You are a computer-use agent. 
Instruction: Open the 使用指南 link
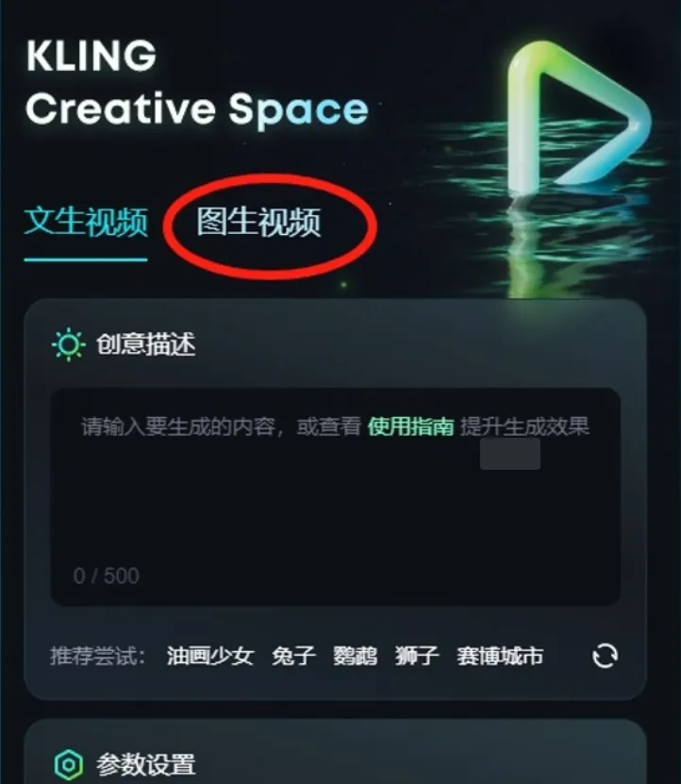coord(410,427)
